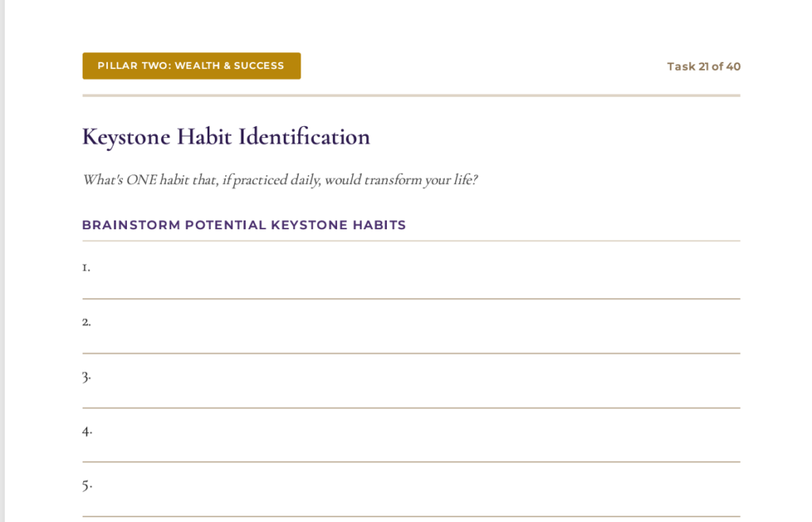Screen dimensions: 812x522
Task: Click the blank writing line for habit 1
Action: [x=412, y=284]
